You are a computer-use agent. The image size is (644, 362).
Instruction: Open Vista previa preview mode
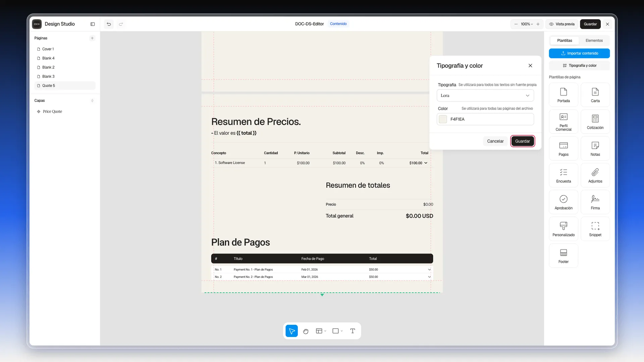click(x=562, y=24)
